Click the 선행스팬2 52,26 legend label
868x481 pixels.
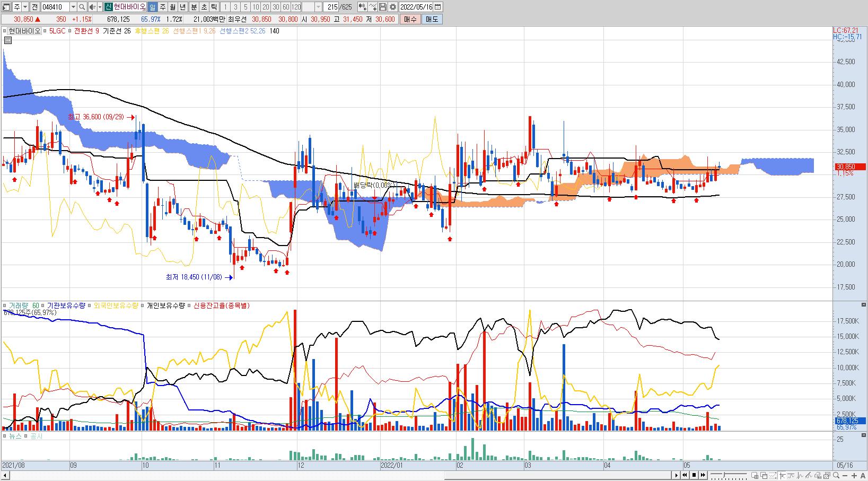(x=242, y=31)
